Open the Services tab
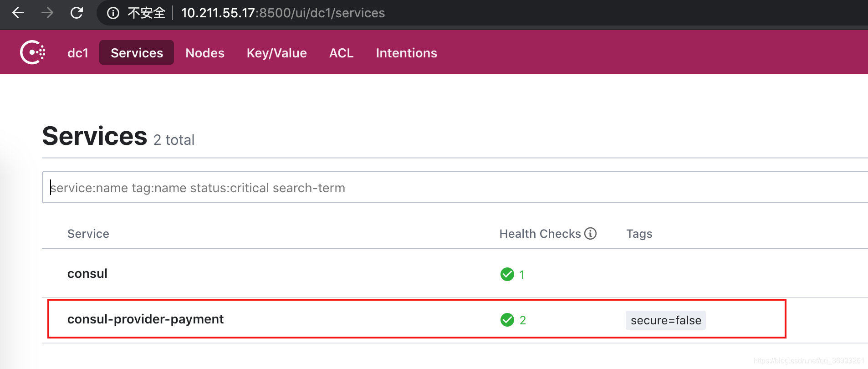This screenshot has height=369, width=868. [137, 53]
